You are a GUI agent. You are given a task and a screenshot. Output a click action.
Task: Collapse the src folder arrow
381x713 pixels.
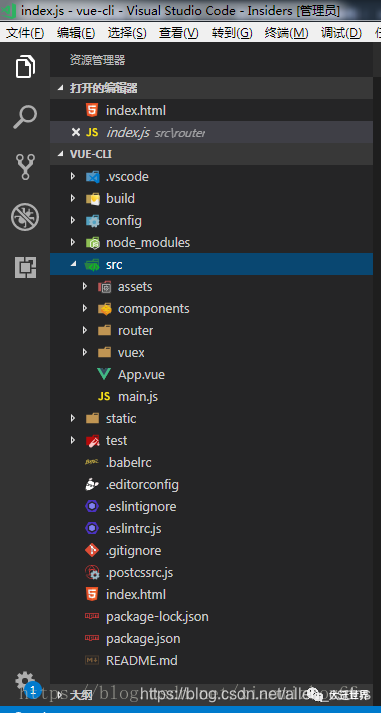point(73,265)
